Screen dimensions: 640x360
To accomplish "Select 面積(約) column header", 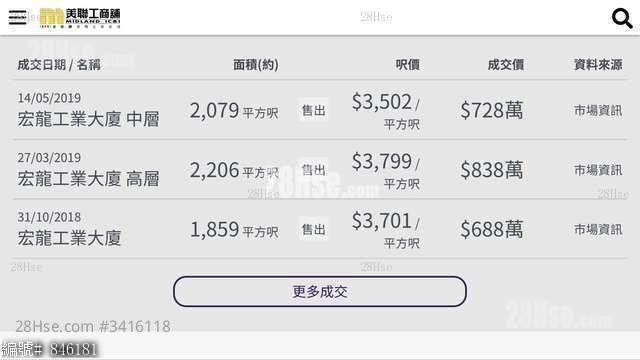I will pos(256,64).
